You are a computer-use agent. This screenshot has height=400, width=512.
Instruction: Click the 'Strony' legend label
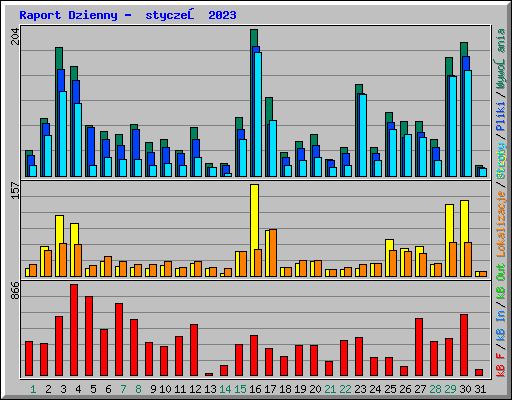[501, 161]
